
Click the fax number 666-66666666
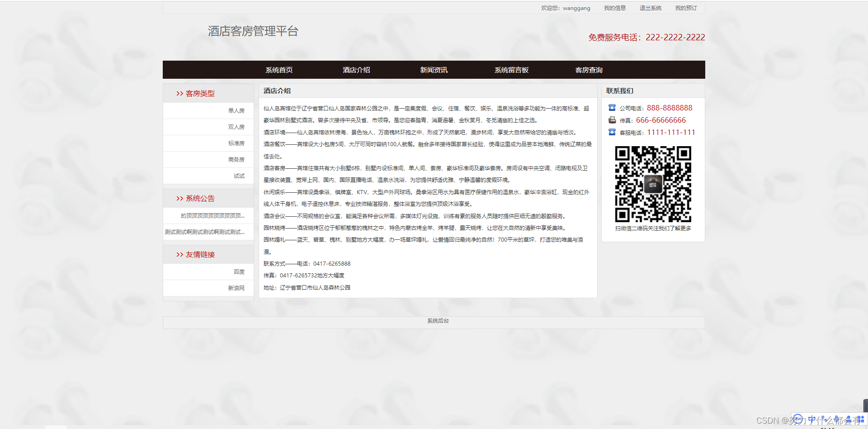(x=661, y=120)
